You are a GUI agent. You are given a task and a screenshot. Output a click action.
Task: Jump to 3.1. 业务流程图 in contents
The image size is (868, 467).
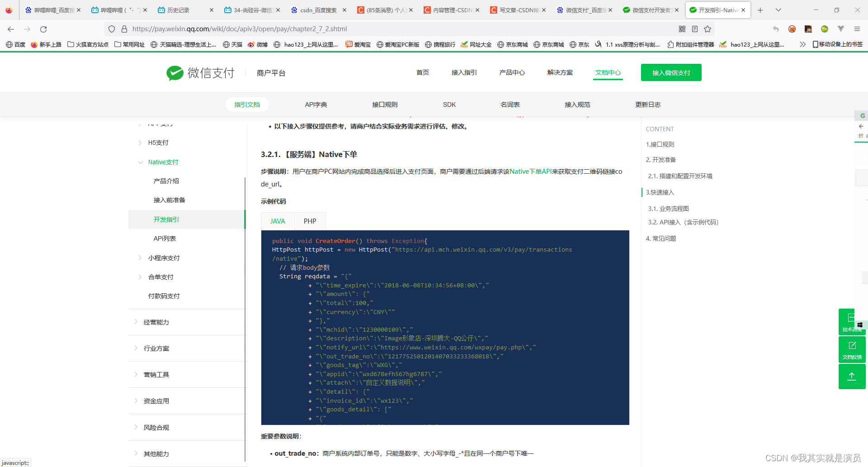coord(669,209)
